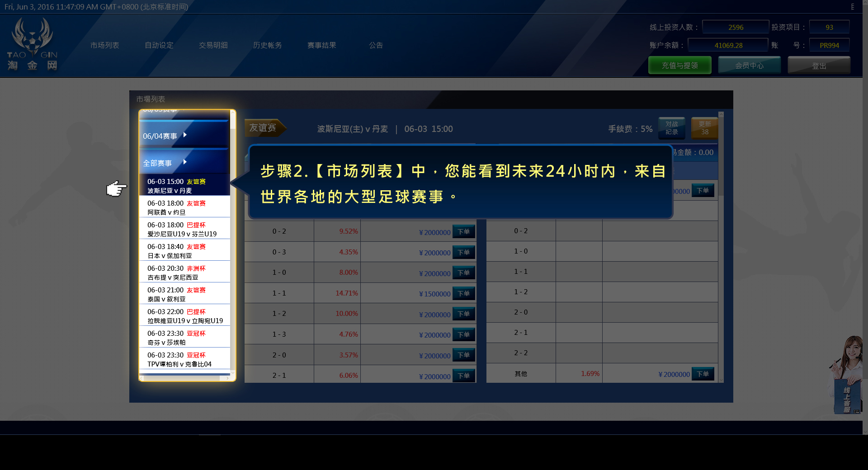Open the 会员中心 page
This screenshot has height=470, width=868.
[749, 65]
